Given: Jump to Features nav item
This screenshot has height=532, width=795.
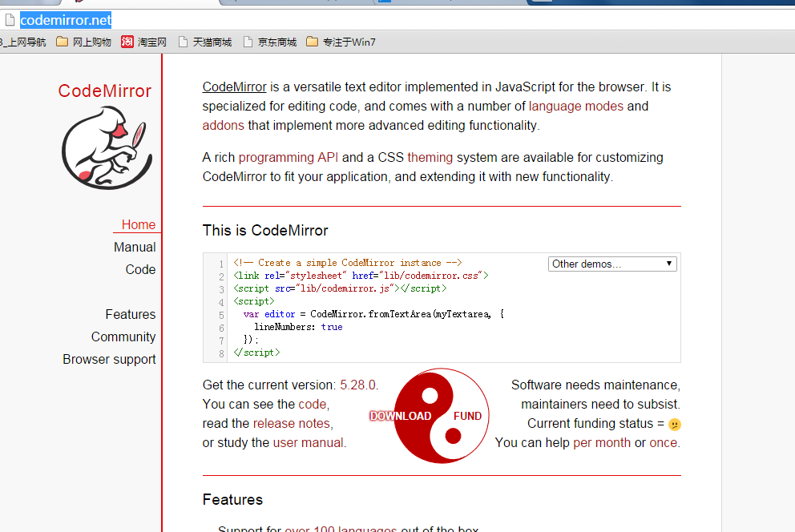Looking at the screenshot, I should click(x=131, y=315).
